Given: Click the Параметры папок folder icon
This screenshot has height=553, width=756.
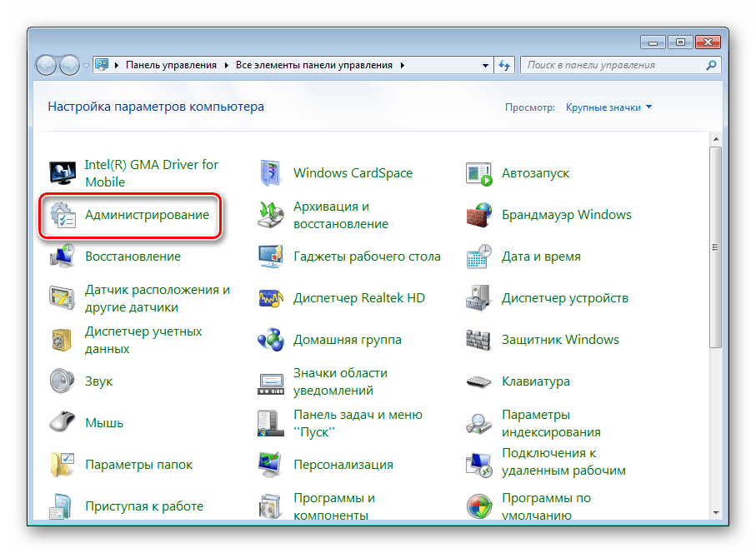Looking at the screenshot, I should pos(63,465).
